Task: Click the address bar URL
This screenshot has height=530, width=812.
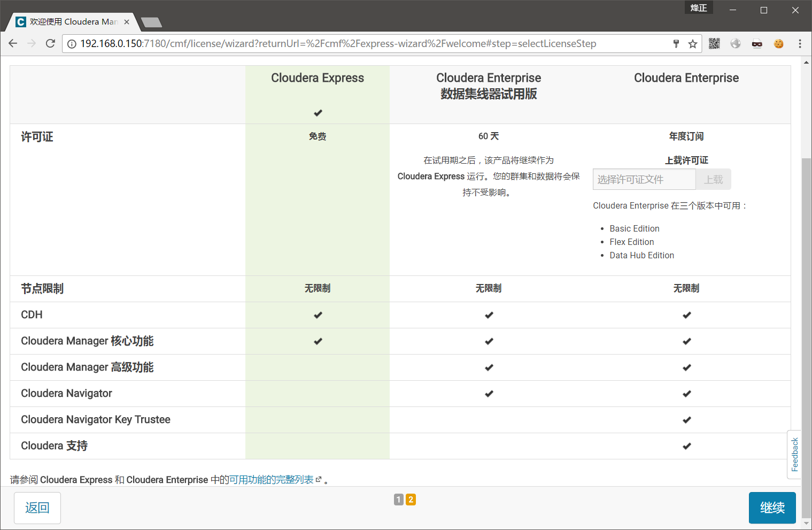Action: [338, 44]
